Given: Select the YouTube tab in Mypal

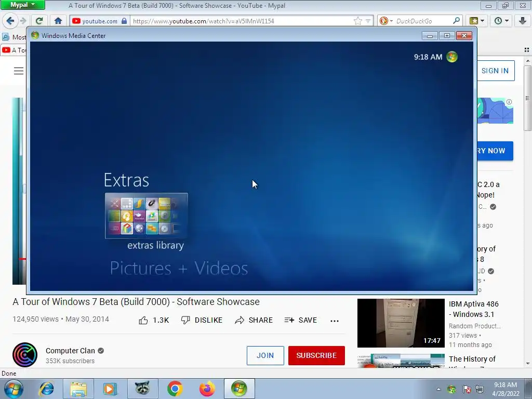Looking at the screenshot, I should tap(14, 50).
